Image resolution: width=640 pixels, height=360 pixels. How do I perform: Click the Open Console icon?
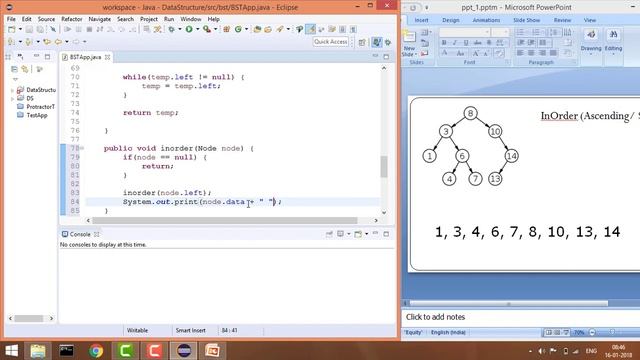tap(358, 234)
